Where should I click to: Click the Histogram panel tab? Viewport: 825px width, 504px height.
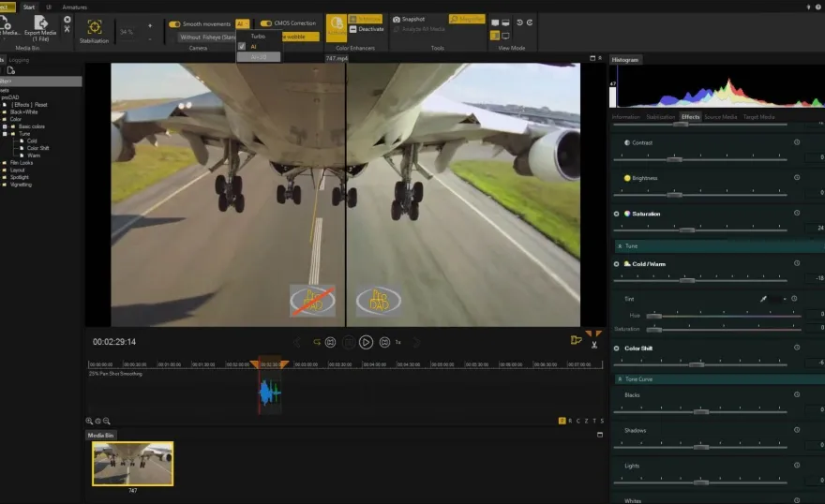coord(625,60)
